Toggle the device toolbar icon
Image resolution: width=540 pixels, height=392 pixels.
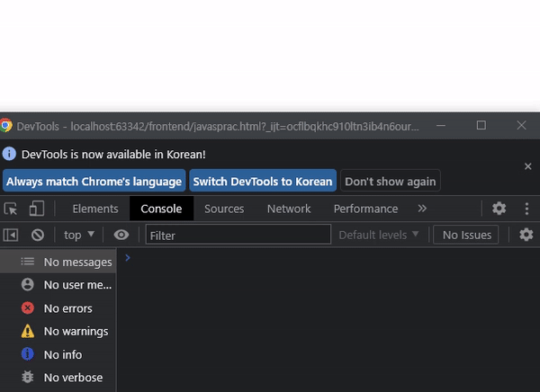tap(37, 209)
